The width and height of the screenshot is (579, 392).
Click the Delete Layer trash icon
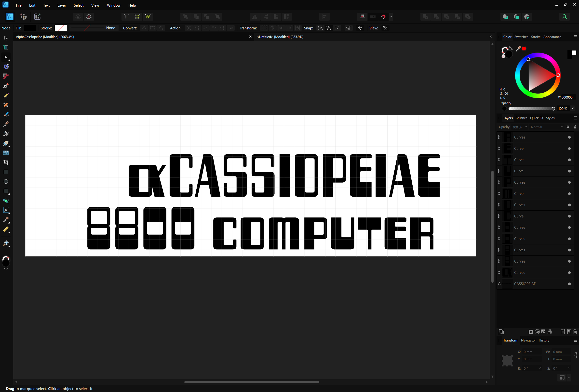pyautogui.click(x=575, y=331)
